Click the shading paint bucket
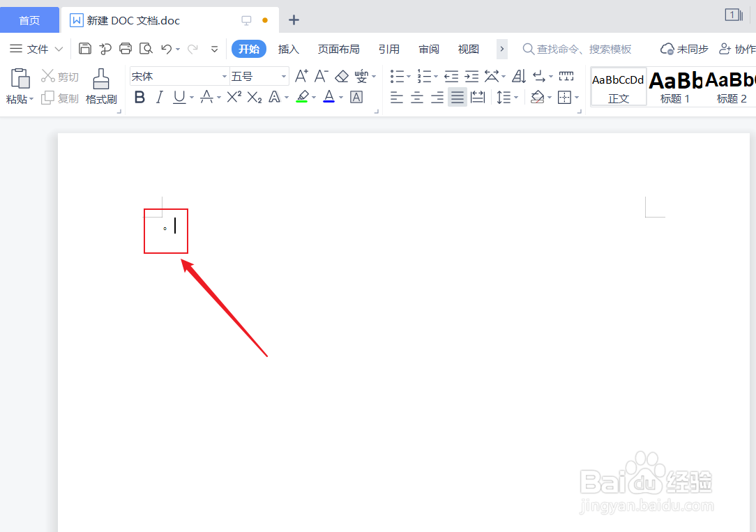Viewport: 756px width, 532px height. pos(537,98)
